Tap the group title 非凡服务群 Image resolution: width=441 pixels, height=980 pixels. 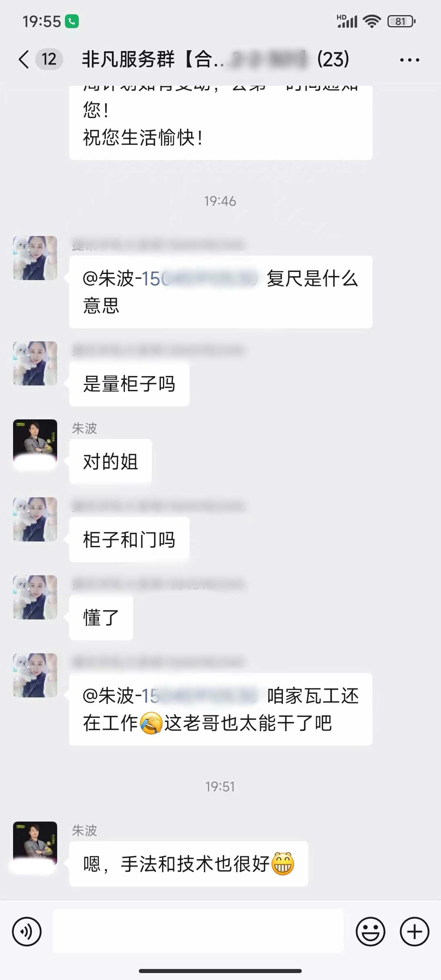click(128, 60)
